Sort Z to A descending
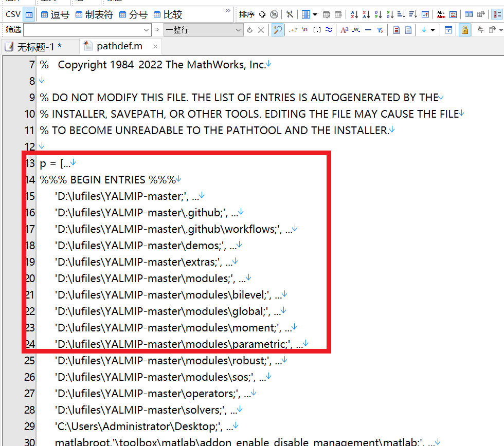 (366, 14)
